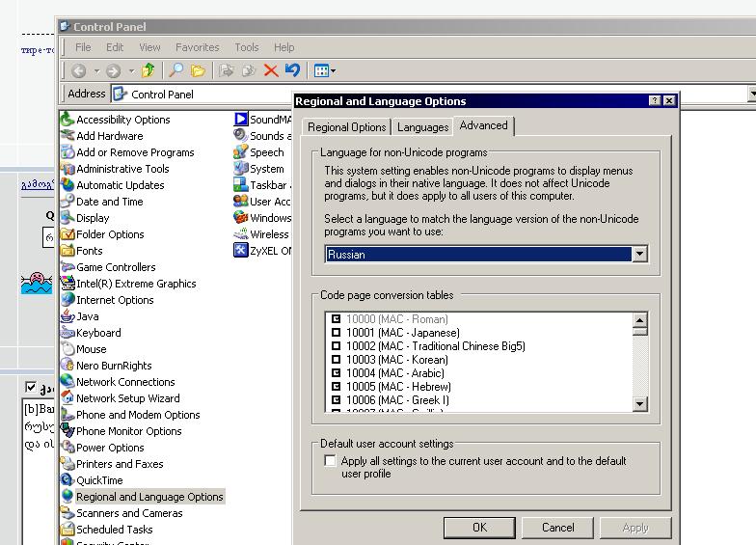Open Administrative Tools
The width and height of the screenshot is (756, 545).
point(115,168)
